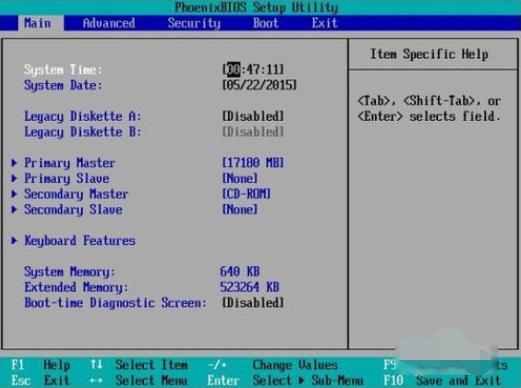Click the arrow icon beside Primary Master

coord(14,163)
